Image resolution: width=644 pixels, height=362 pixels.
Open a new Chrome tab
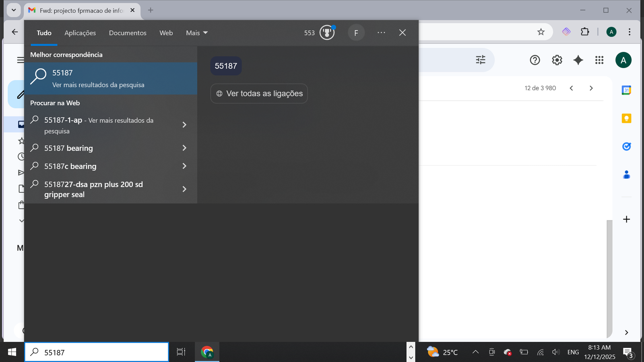tap(151, 10)
